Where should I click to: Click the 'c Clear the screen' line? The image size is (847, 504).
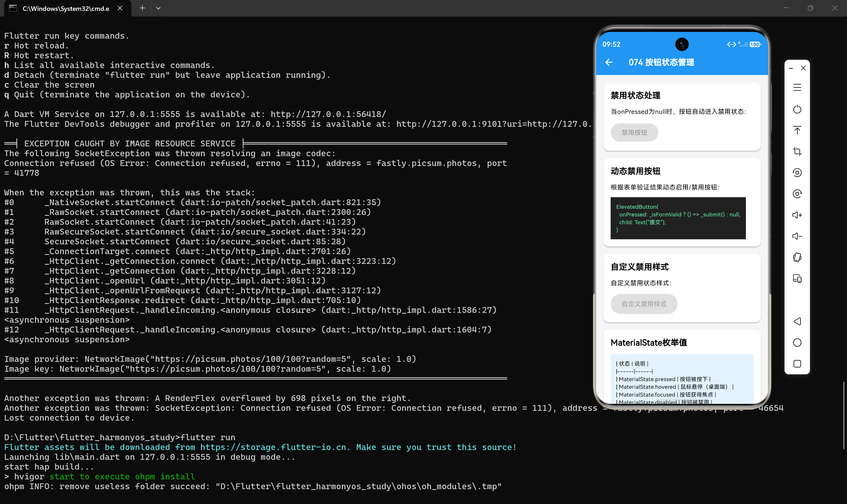[x=49, y=85]
